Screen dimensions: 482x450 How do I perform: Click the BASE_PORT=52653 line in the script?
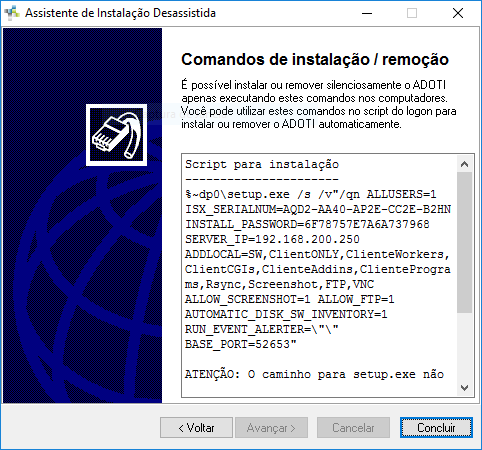click(241, 344)
